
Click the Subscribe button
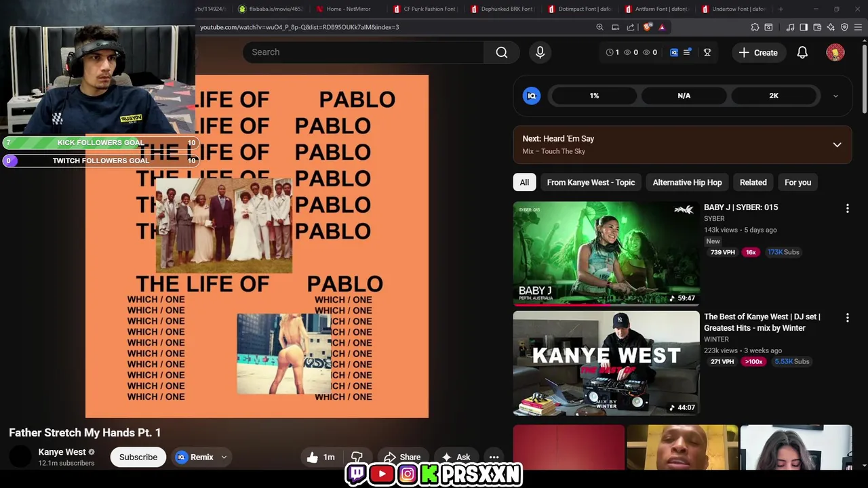(x=138, y=457)
